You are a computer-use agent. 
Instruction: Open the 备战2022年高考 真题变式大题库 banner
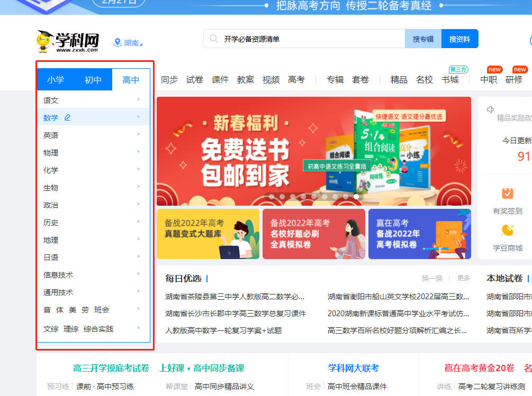(208, 234)
